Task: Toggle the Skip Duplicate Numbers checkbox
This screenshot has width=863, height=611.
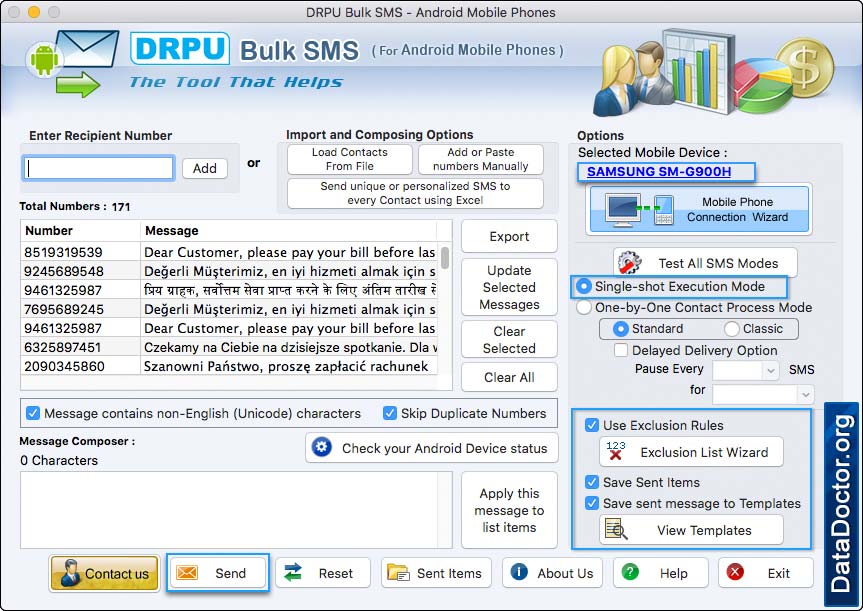Action: [390, 413]
